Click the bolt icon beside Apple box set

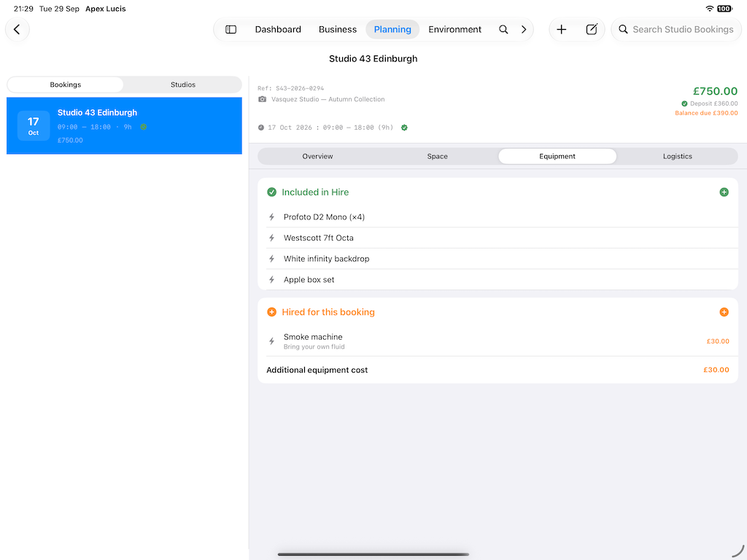pos(271,280)
